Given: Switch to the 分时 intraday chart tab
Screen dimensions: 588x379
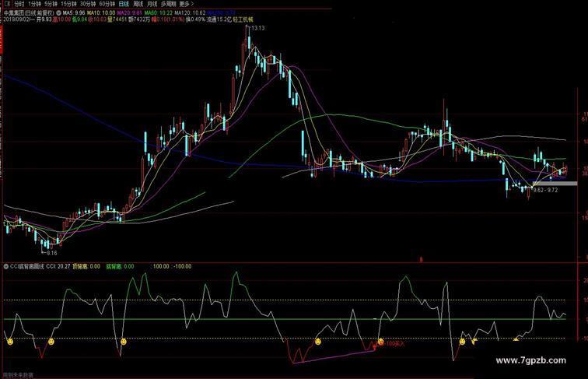Looking at the screenshot, I should (x=19, y=4).
